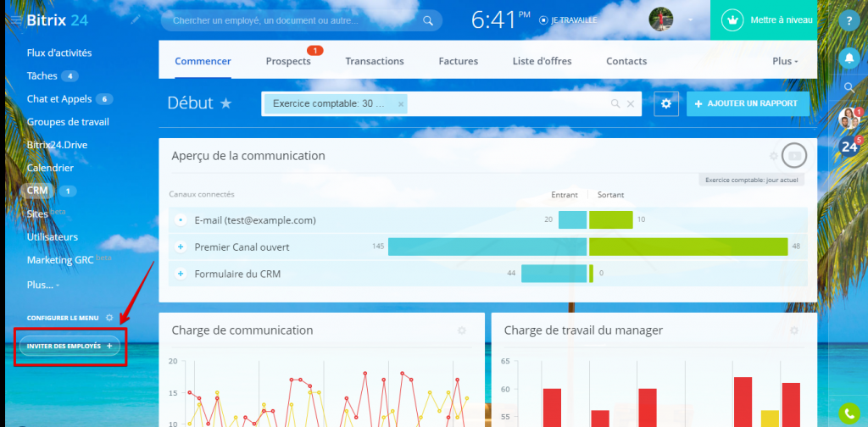Open the Transactions tab

point(375,61)
